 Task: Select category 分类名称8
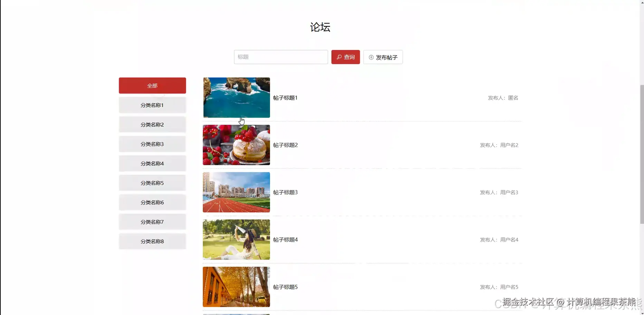click(152, 241)
